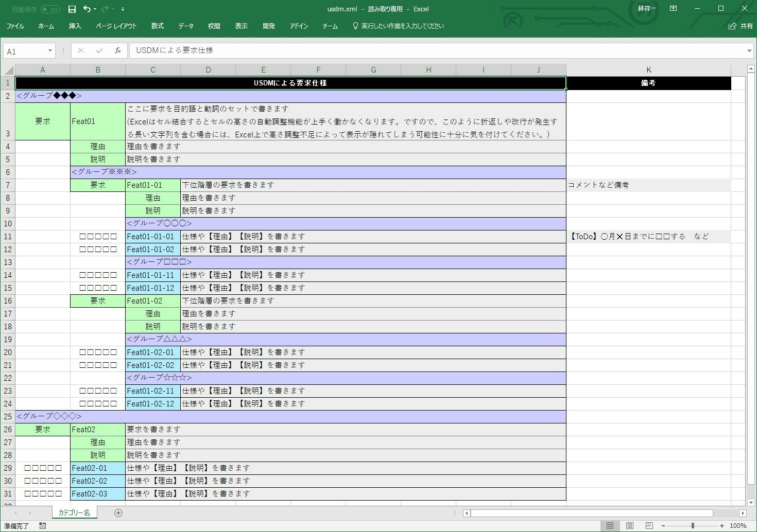The height and width of the screenshot is (532, 757).
Task: Click the zoom in plus button
Action: pos(722,526)
